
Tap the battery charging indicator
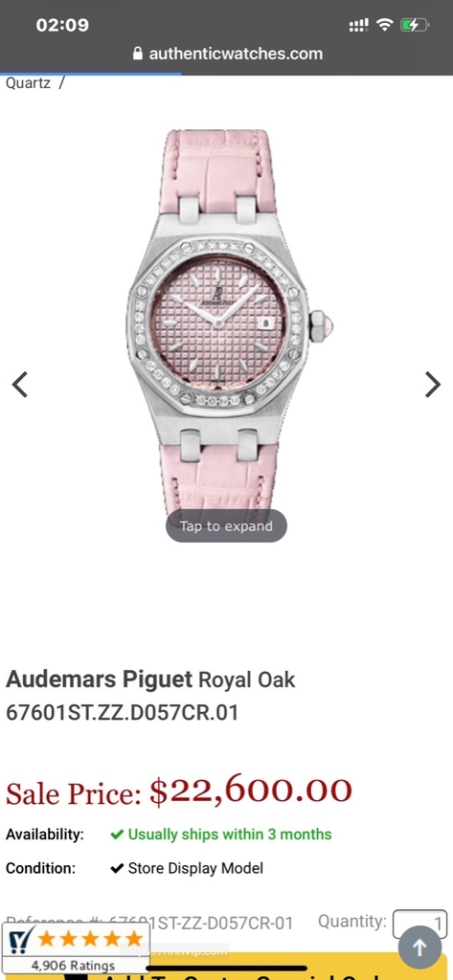click(414, 25)
